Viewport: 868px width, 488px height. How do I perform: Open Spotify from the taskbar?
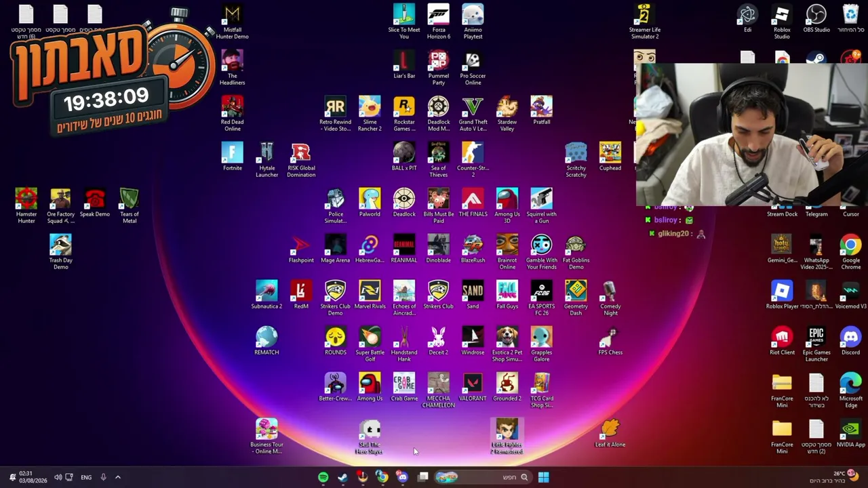[323, 477]
